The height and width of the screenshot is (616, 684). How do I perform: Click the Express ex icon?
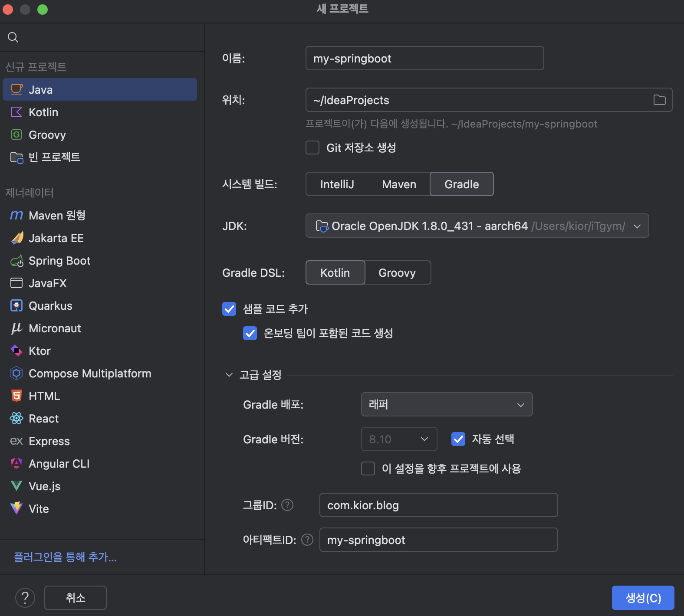point(16,441)
